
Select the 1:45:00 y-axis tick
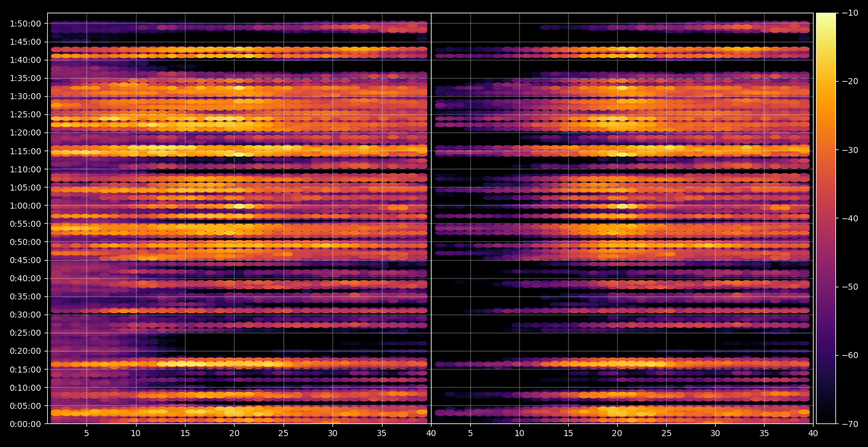(26, 42)
